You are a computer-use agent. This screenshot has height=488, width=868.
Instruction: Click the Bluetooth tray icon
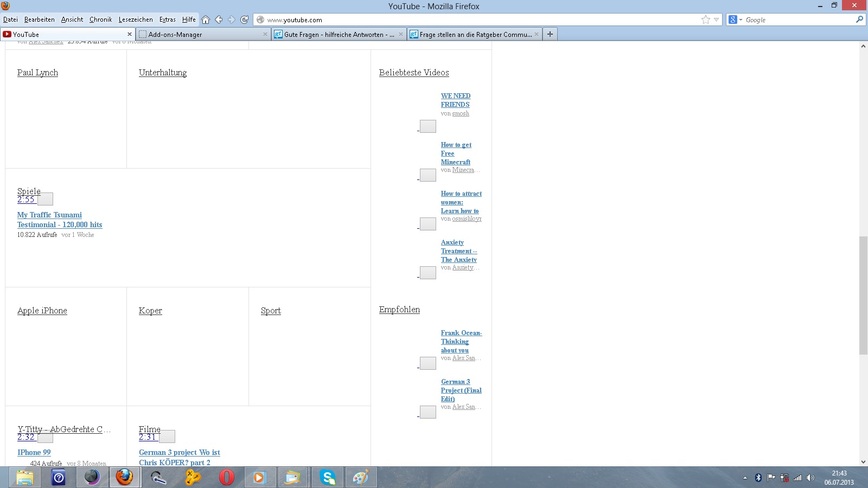(x=758, y=478)
